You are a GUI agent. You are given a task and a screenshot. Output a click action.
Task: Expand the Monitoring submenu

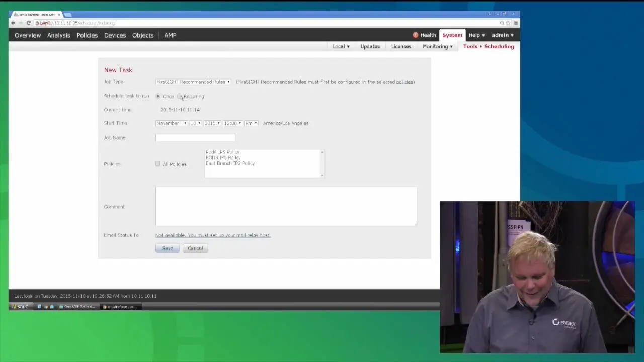pyautogui.click(x=438, y=46)
